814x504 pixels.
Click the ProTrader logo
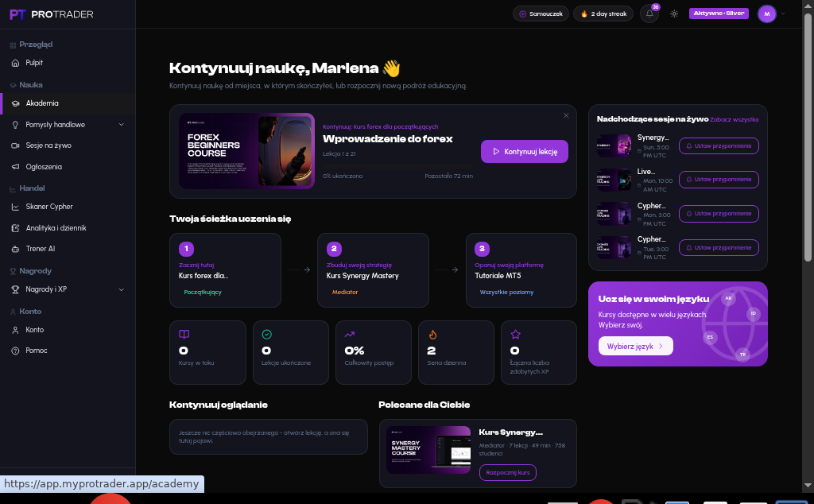click(52, 14)
